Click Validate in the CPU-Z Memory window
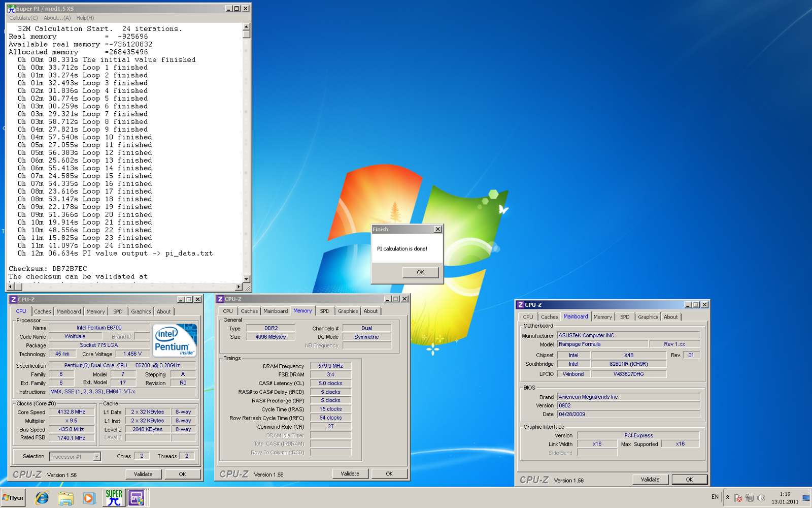The width and height of the screenshot is (812, 508). (350, 473)
